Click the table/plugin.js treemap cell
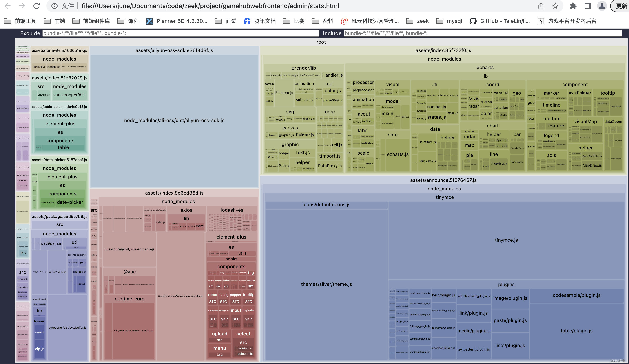Viewport: 629px width, 364px height. point(576,331)
